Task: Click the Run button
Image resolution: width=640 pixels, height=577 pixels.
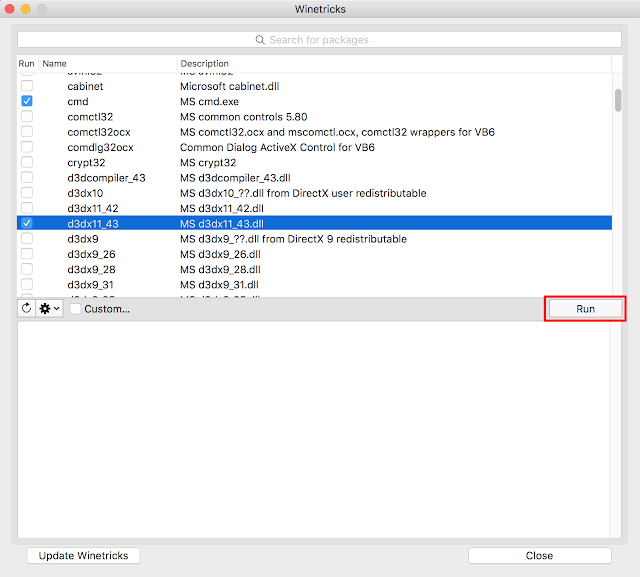Action: 585,309
